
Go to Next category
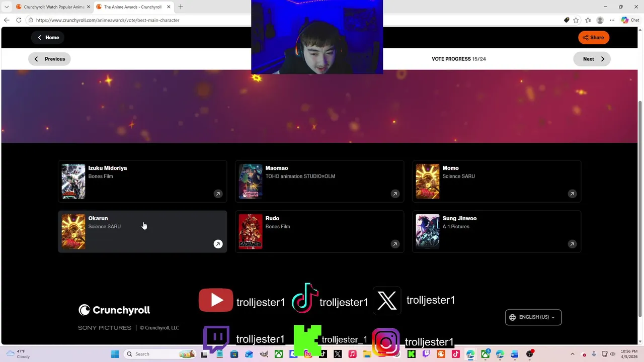click(592, 59)
